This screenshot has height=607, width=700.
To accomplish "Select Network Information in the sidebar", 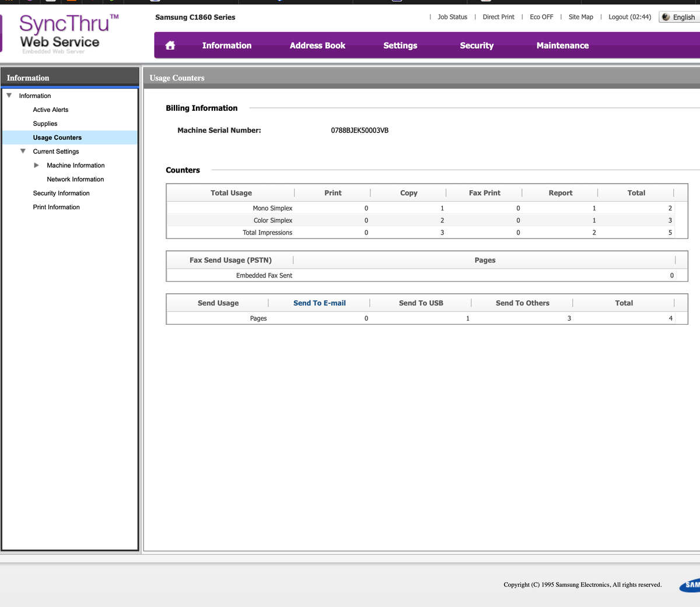I will [x=75, y=180].
